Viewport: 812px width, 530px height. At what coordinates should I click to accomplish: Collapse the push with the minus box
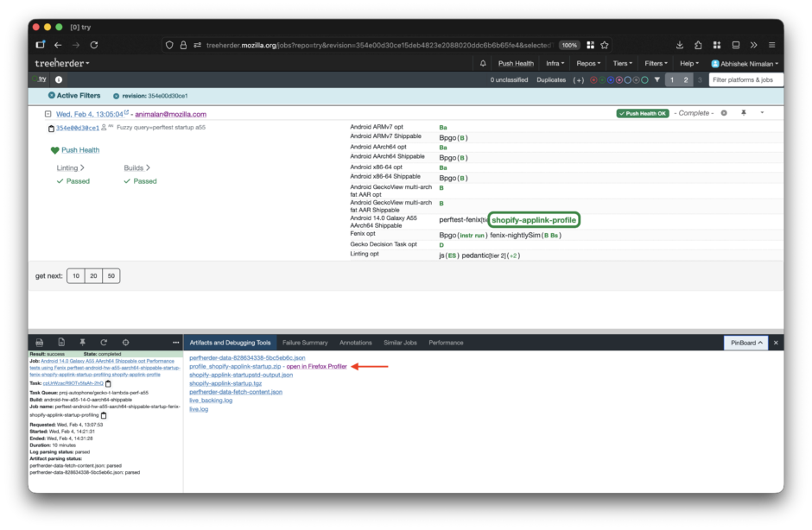pyautogui.click(x=49, y=114)
